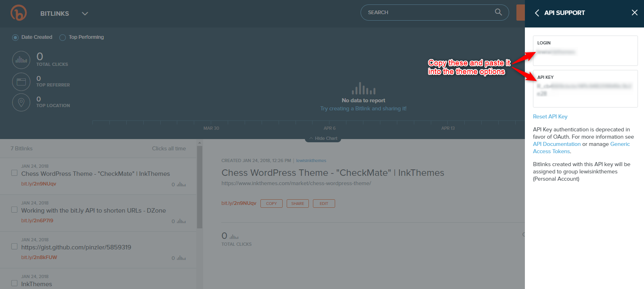
Task: Select the Top Performing radio button
Action: (63, 38)
